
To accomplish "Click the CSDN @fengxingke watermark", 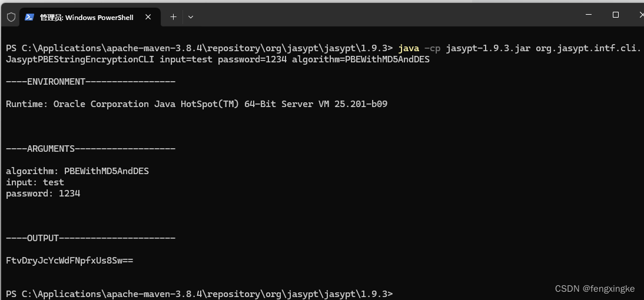I will (595, 289).
